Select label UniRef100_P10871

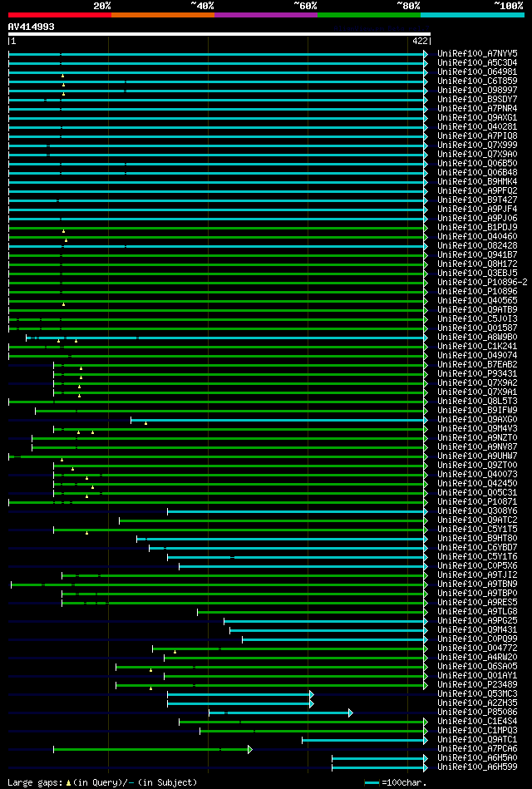(478, 501)
